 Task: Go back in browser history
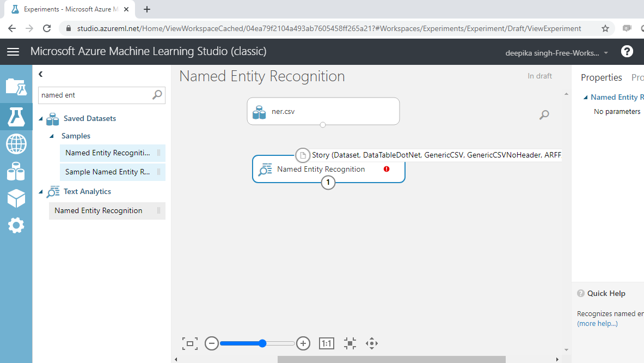12,28
